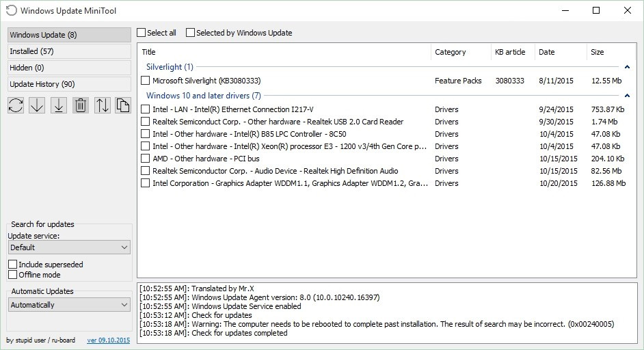Click the Silverlight (1) group heading
Viewport: 644px width, 350px height.
tap(170, 66)
